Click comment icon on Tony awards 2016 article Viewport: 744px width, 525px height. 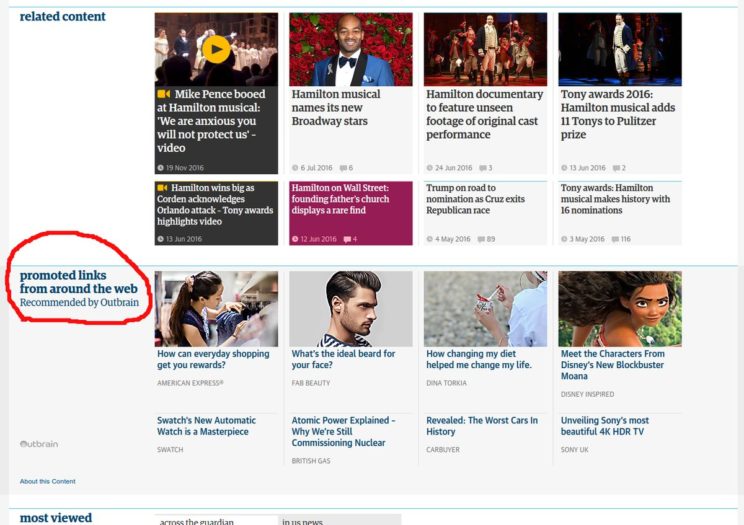[x=615, y=168]
